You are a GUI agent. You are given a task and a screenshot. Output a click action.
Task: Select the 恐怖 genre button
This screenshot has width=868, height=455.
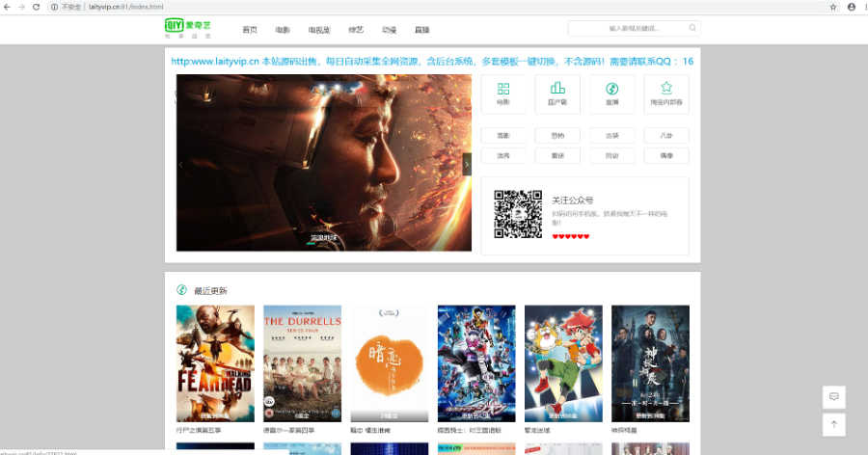pos(557,136)
